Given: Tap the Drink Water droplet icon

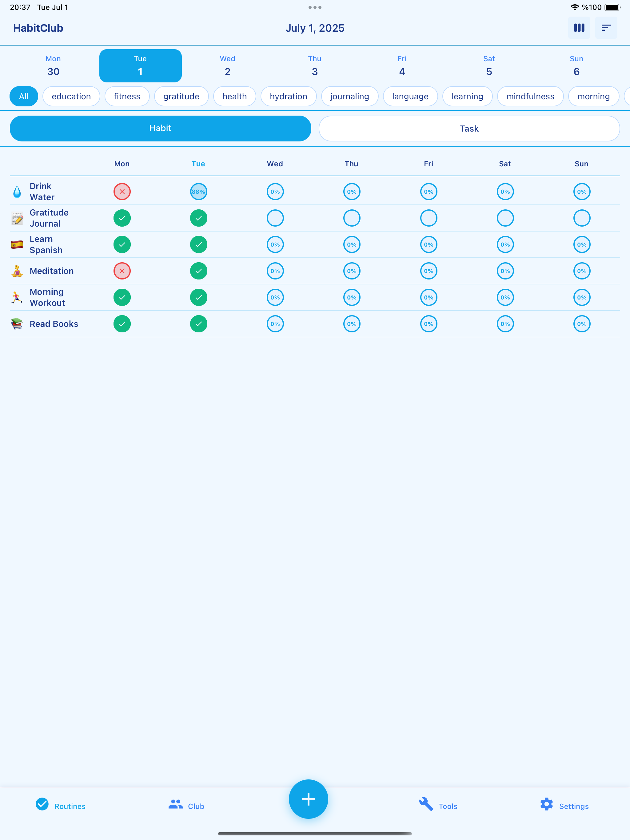Looking at the screenshot, I should click(x=17, y=192).
